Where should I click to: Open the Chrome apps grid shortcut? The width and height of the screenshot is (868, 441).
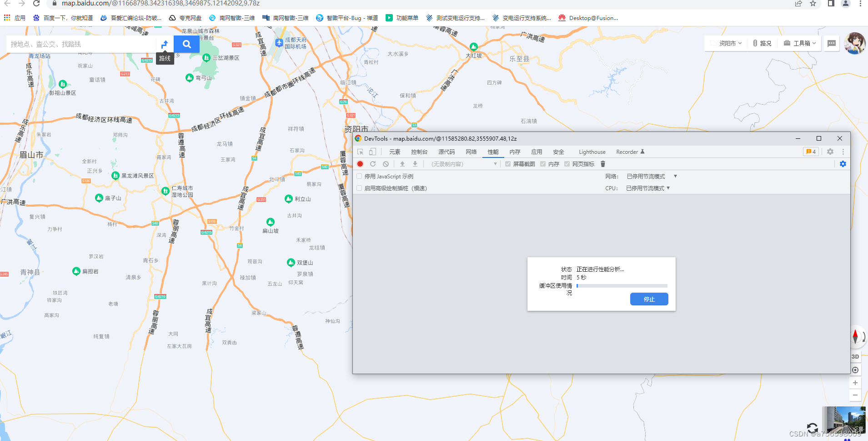point(7,18)
